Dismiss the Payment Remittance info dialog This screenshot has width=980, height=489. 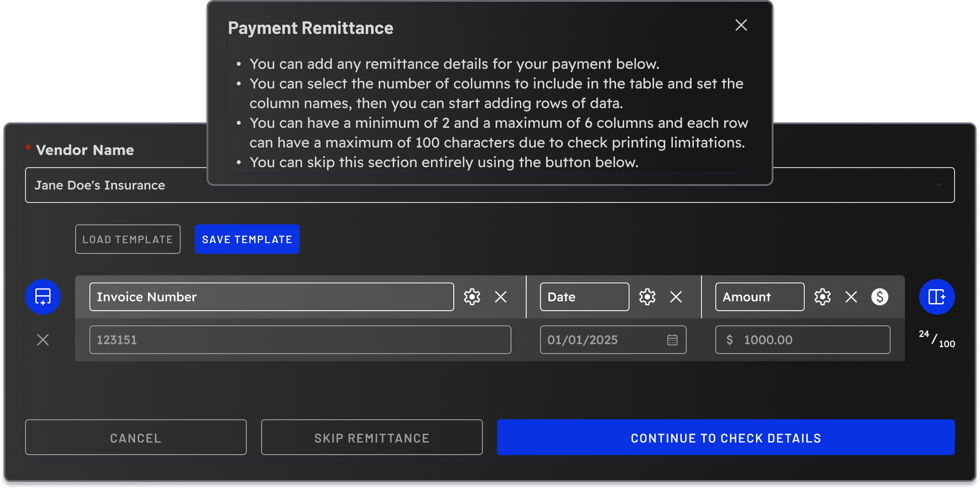[x=741, y=25]
